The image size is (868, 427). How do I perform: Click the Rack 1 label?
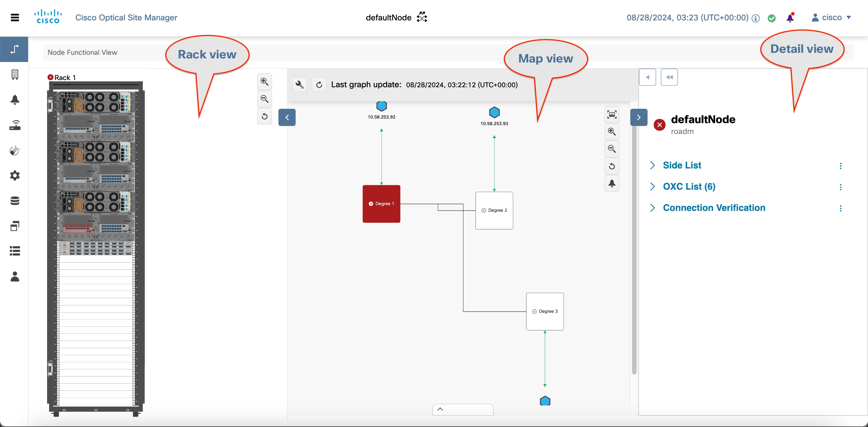point(65,77)
